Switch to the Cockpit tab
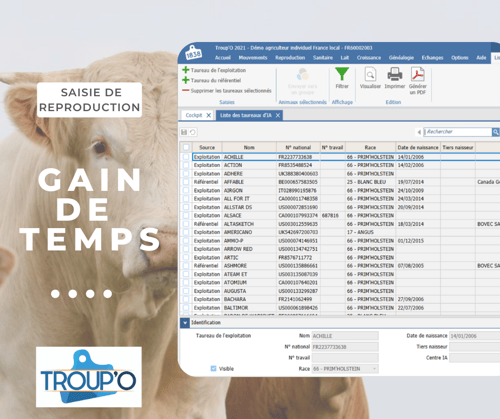The width and height of the screenshot is (500, 419). pos(194,115)
